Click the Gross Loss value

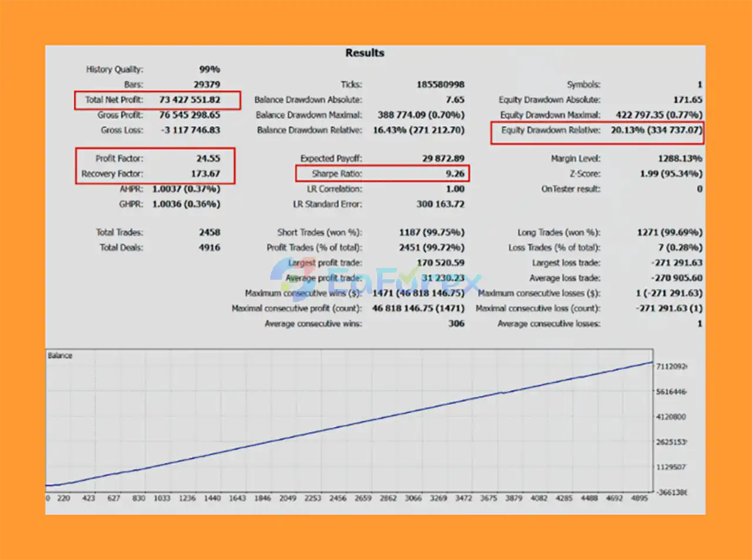pyautogui.click(x=190, y=130)
